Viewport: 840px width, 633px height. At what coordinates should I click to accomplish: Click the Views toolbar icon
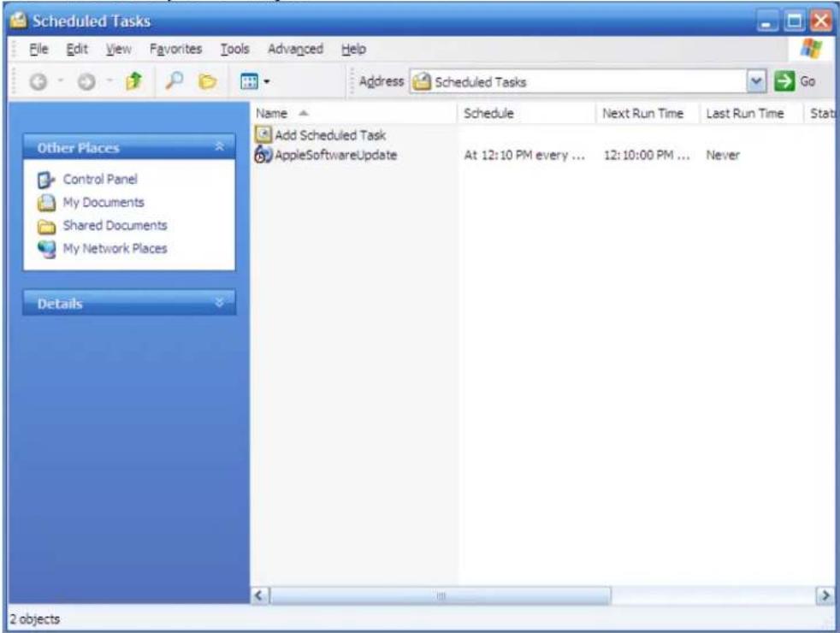(x=249, y=81)
